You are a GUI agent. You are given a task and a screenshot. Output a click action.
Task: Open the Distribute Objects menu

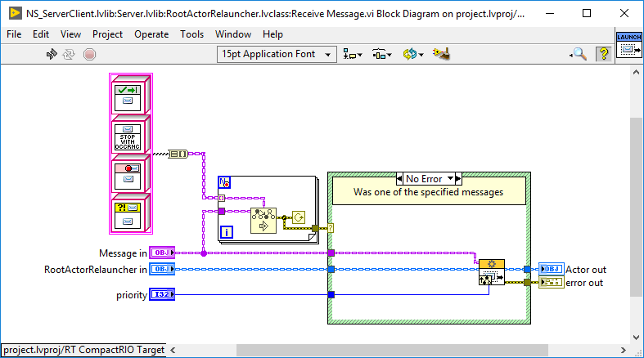(381, 54)
